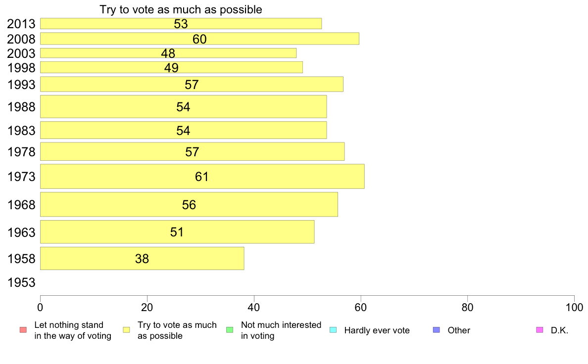Select the 1958 bar showing 38
Image resolution: width=588 pixels, height=364 pixels.
[142, 258]
